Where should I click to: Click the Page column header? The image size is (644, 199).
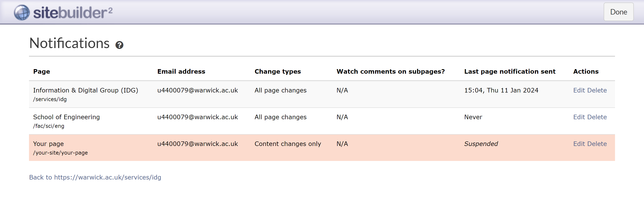pos(41,72)
